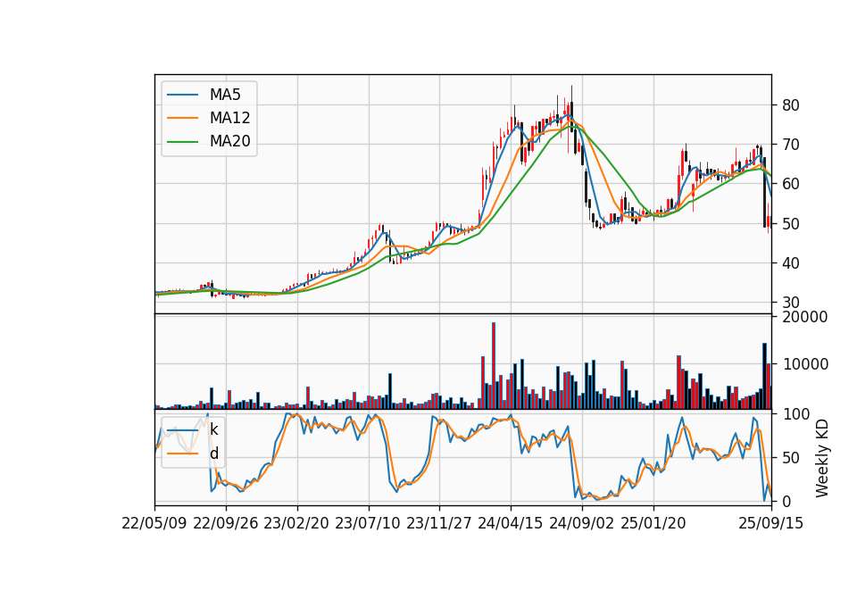Click the price axis value 60

tap(790, 184)
